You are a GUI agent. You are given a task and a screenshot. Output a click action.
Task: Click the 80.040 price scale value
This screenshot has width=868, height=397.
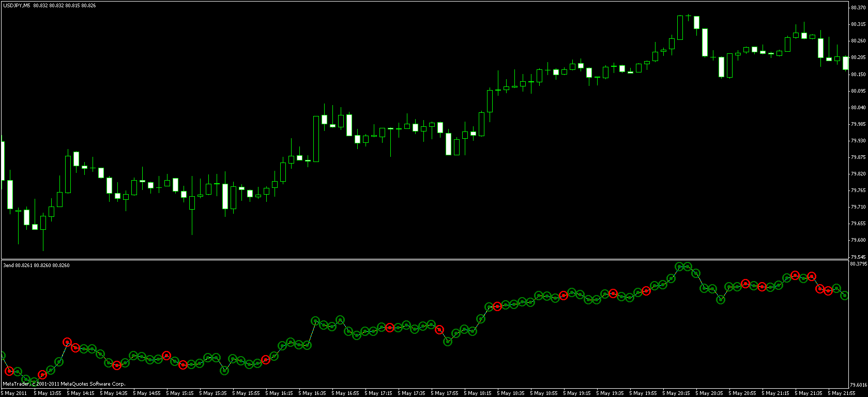[858, 108]
